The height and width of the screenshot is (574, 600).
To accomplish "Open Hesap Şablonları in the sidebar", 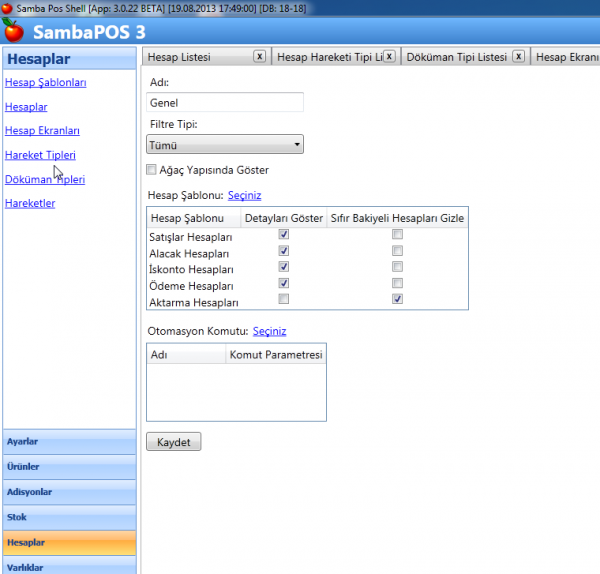I will point(46,82).
